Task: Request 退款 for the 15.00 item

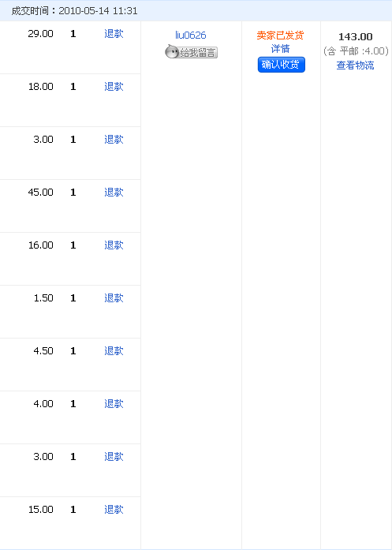Action: (x=114, y=510)
